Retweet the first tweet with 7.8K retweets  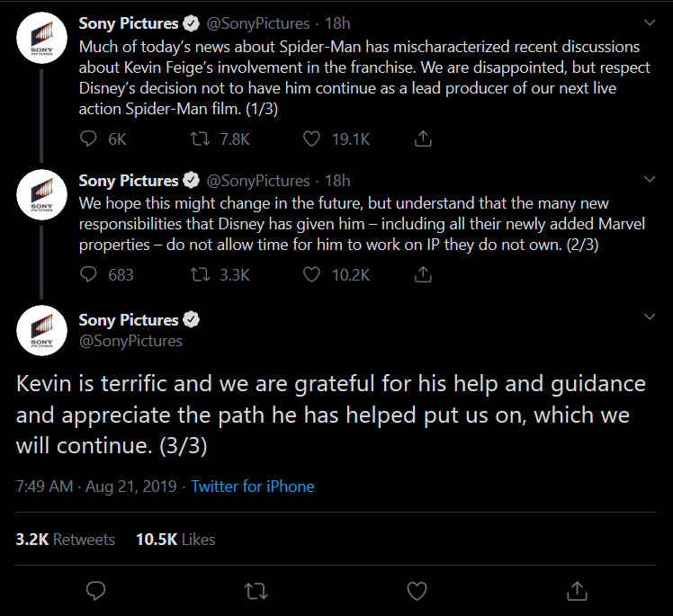(200, 138)
